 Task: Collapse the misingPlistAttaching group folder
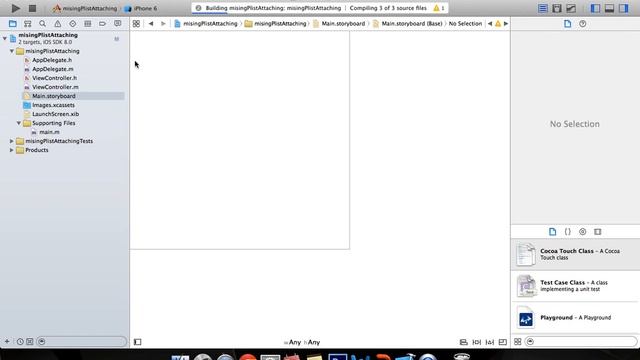pos(12,51)
